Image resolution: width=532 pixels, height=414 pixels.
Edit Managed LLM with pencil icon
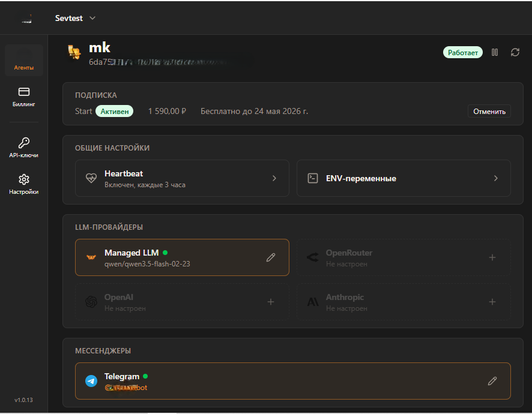(x=271, y=257)
